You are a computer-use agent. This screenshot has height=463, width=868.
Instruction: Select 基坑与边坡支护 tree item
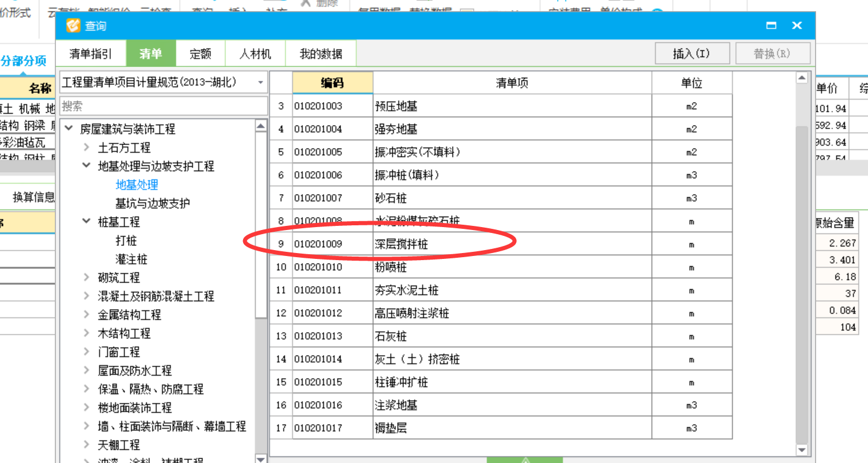pos(153,203)
